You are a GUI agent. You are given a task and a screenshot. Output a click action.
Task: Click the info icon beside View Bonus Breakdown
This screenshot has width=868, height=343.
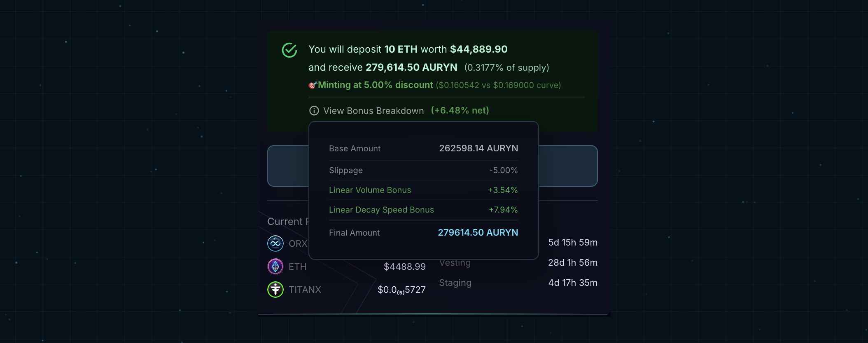[314, 111]
